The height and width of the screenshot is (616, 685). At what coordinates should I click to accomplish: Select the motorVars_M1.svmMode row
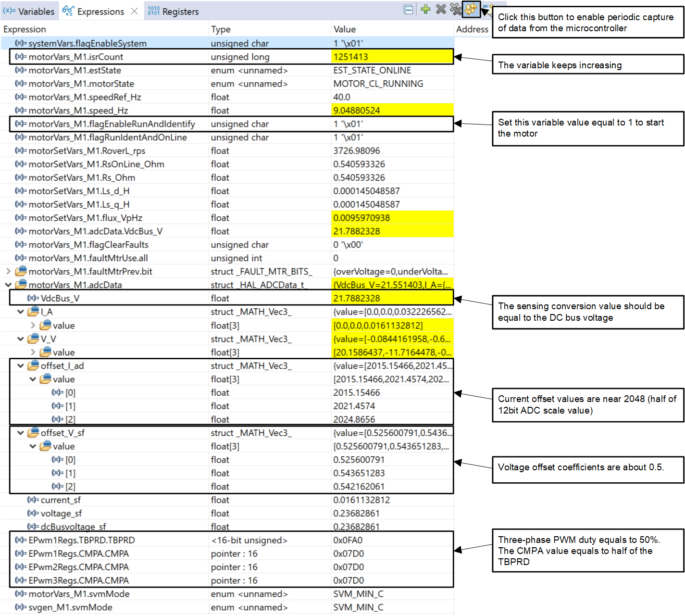pyautogui.click(x=227, y=594)
